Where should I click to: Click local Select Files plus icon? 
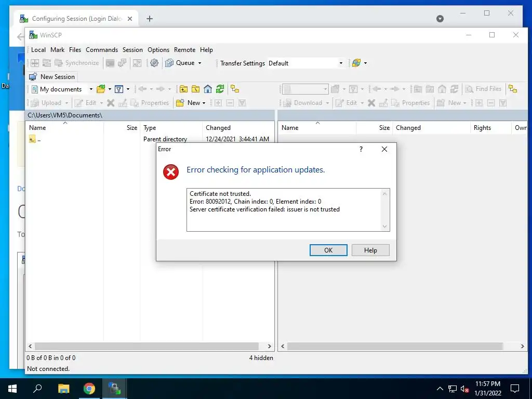click(218, 103)
